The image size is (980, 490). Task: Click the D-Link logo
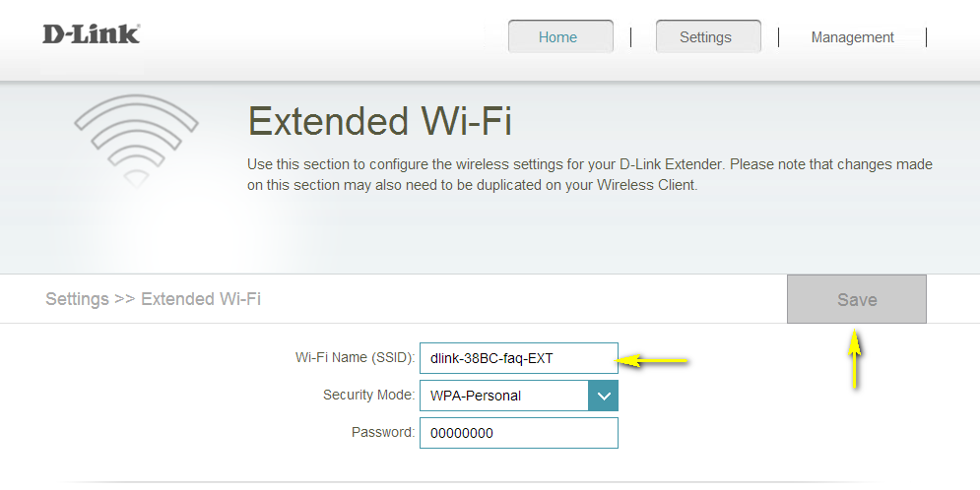coord(91,34)
